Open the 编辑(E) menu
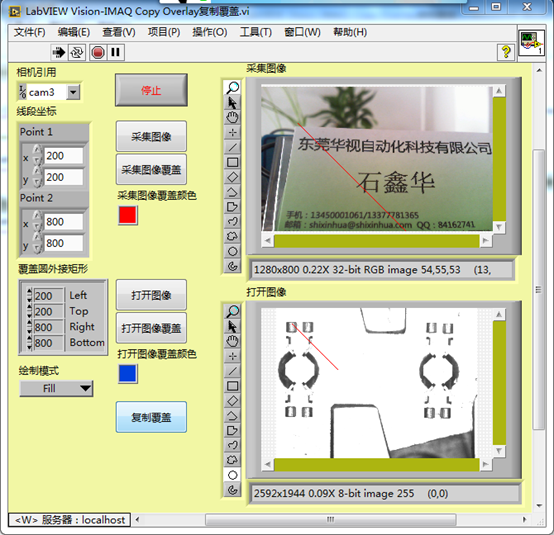Image resolution: width=554 pixels, height=535 pixels. point(74,33)
